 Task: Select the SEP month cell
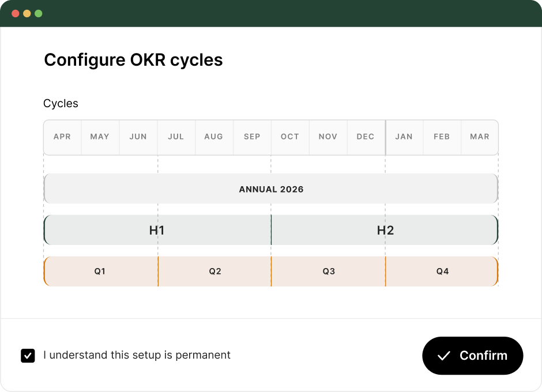coord(253,137)
